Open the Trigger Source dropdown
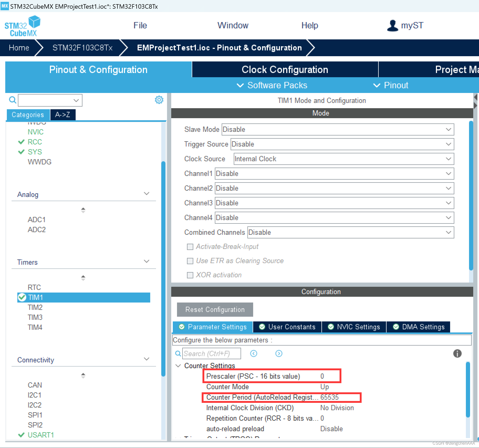Image resolution: width=479 pixels, height=448 pixels. [342, 144]
